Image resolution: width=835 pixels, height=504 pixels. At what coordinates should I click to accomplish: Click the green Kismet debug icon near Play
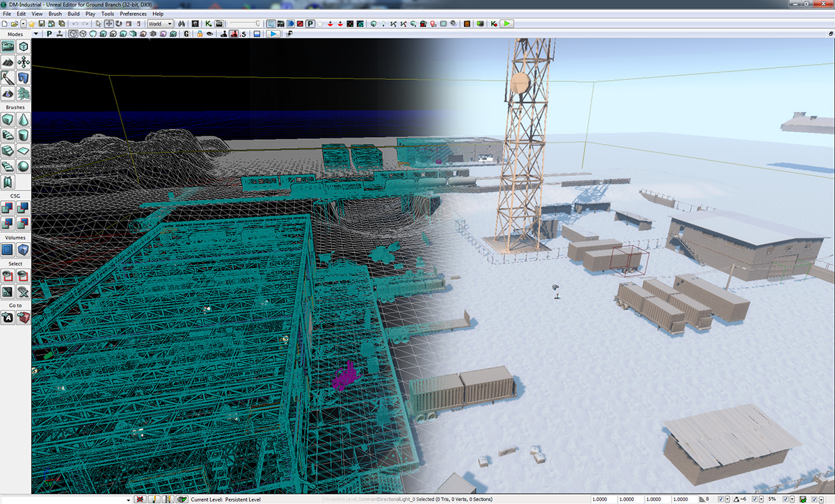coord(494,24)
